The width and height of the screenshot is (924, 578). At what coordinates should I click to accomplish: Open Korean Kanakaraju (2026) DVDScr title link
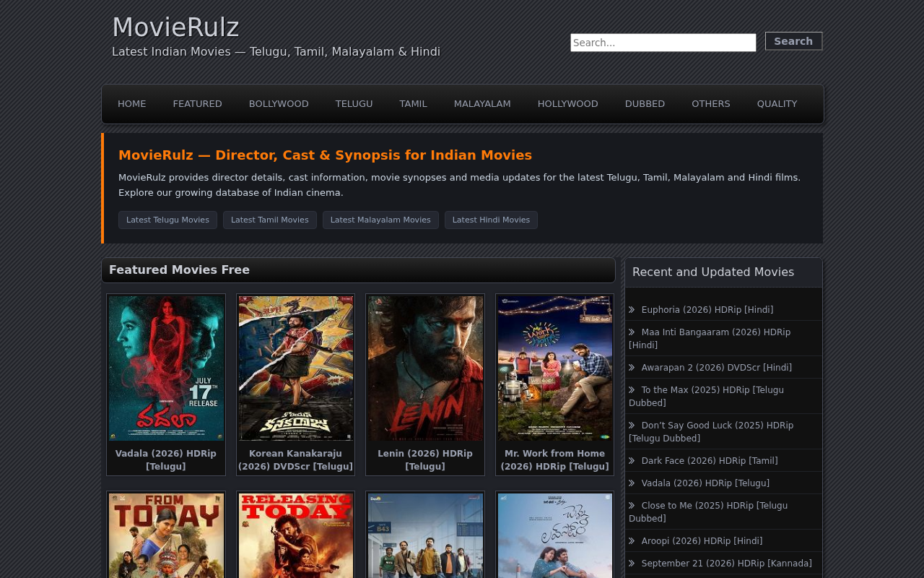tap(296, 460)
